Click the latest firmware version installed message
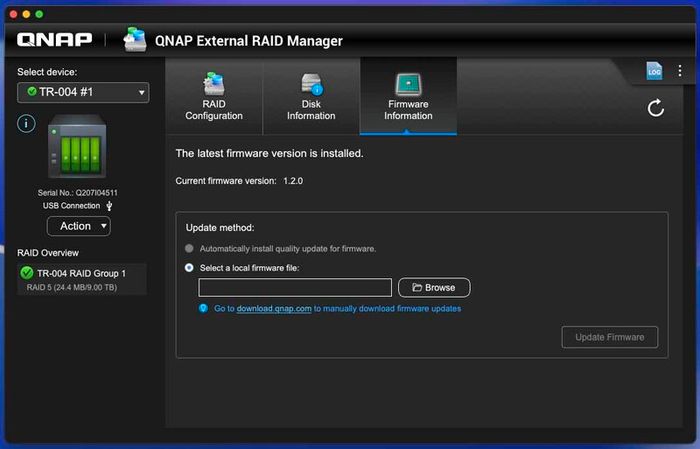Screen dimensions: 700x449 point(269,153)
